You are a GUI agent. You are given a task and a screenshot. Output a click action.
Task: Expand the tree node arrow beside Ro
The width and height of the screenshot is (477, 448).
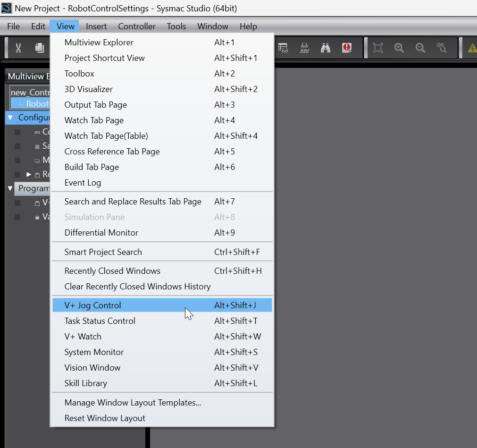tap(29, 174)
